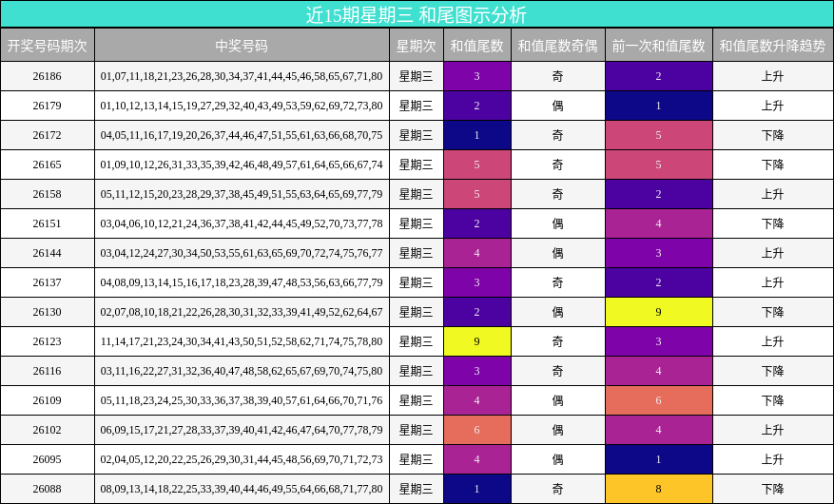Click the previous-tail cell 1 in row 26095
Screen dimensions: 834x504
coord(659,459)
